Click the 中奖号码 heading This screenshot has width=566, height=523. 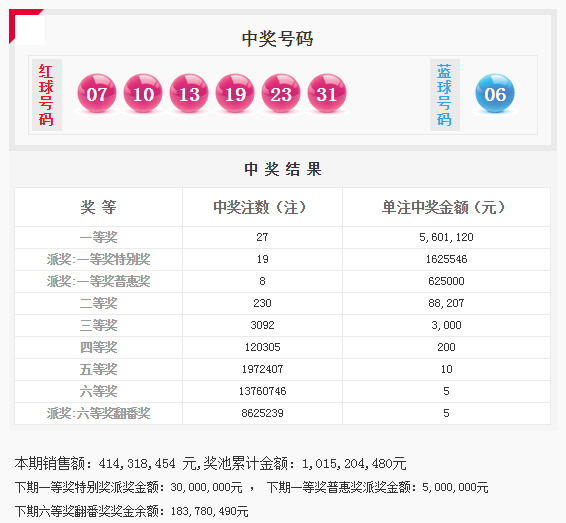[x=277, y=39]
